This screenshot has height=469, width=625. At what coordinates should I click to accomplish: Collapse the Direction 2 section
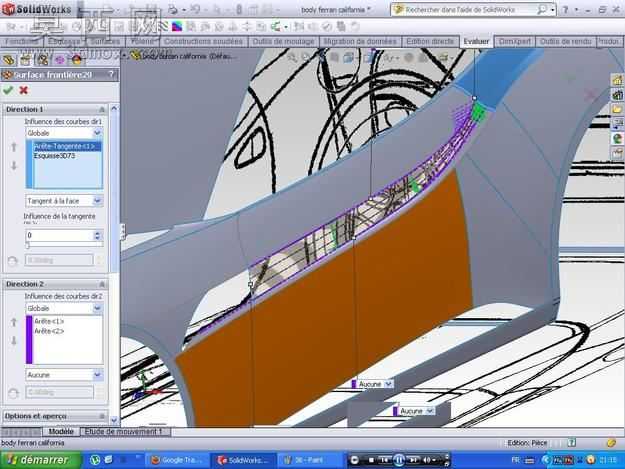point(102,284)
